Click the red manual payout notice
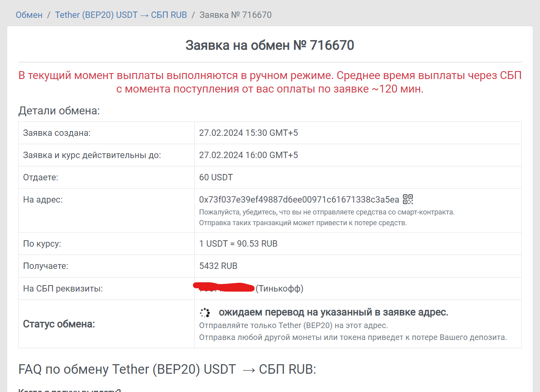This screenshot has width=540, height=392. click(270, 82)
